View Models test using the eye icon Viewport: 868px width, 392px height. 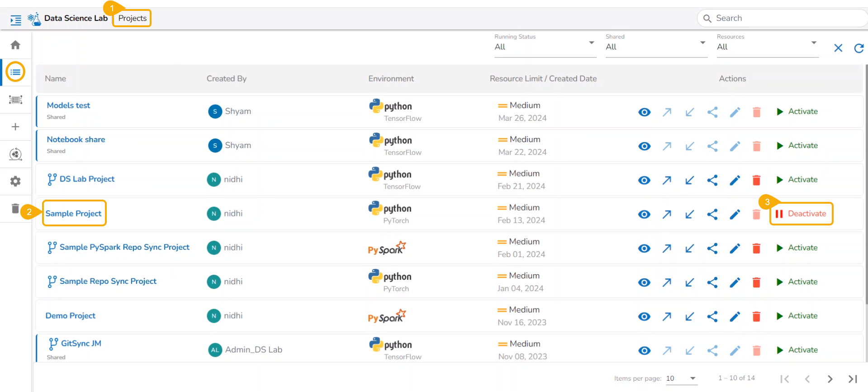[645, 112]
